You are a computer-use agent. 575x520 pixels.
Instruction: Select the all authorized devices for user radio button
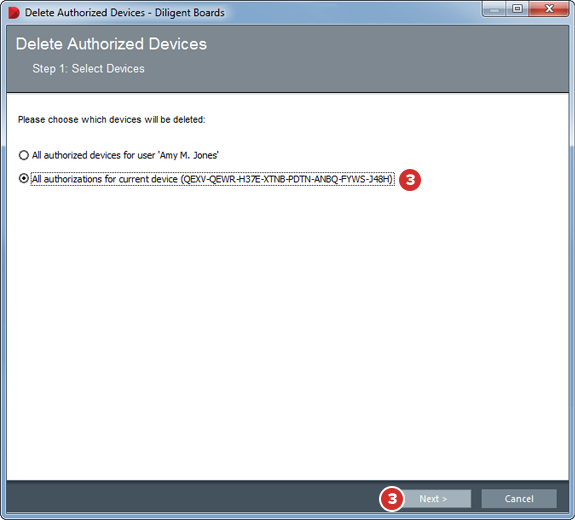pyautogui.click(x=23, y=155)
